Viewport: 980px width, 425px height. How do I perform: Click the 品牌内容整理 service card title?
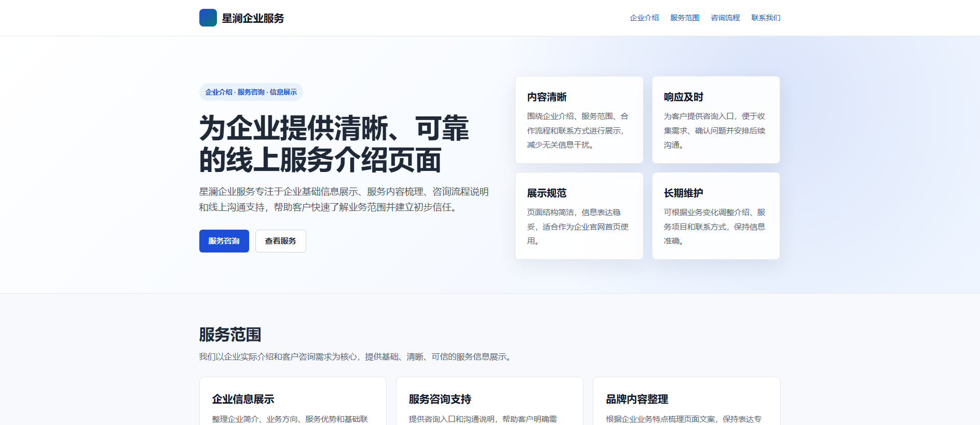coord(637,399)
